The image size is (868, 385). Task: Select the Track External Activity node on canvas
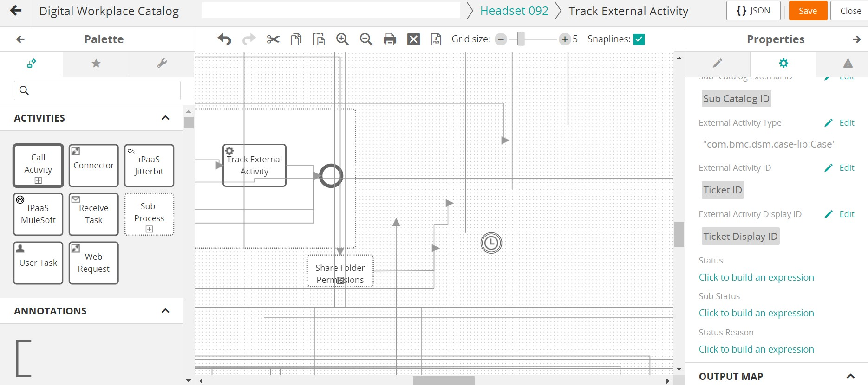[255, 166]
